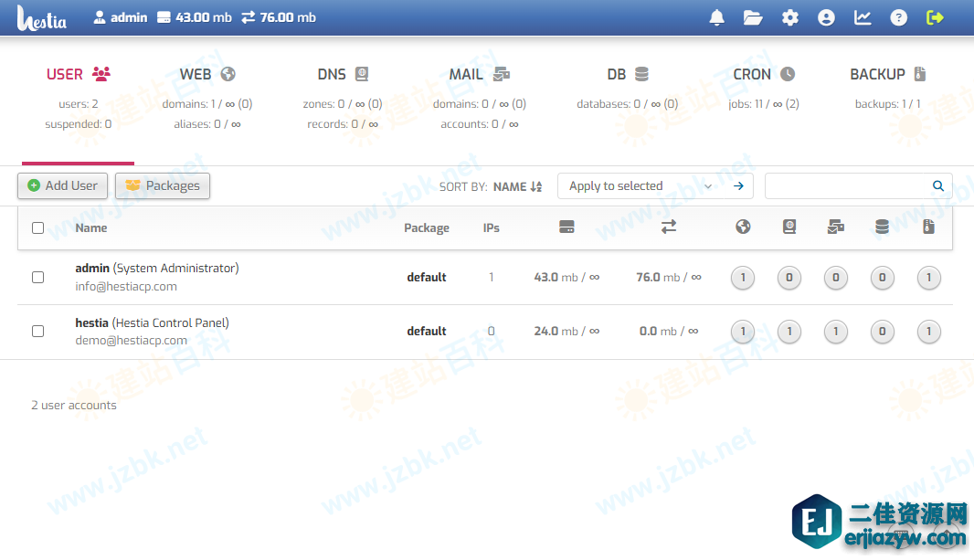Open the file manager folder icon

[x=753, y=17]
